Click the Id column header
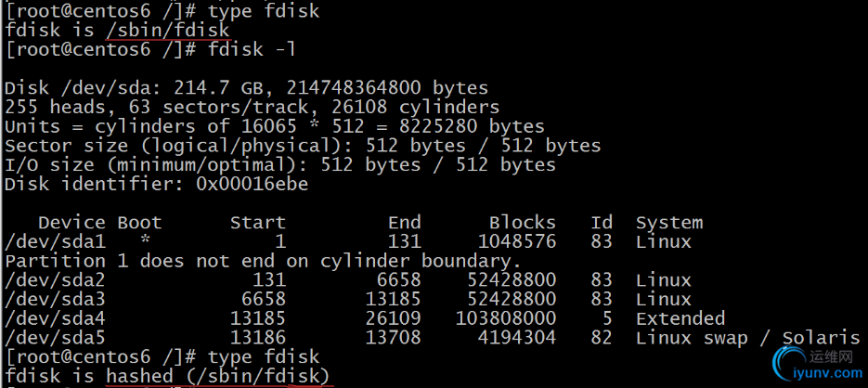 click(x=602, y=223)
